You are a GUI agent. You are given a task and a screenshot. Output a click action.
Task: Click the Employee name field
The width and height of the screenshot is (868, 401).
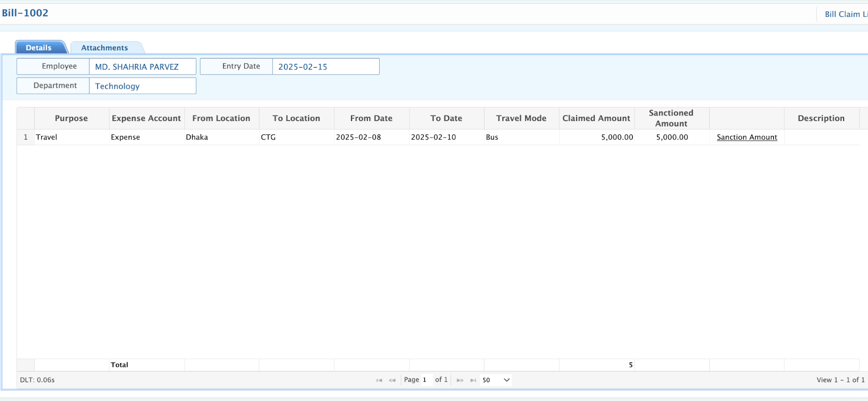coord(142,67)
